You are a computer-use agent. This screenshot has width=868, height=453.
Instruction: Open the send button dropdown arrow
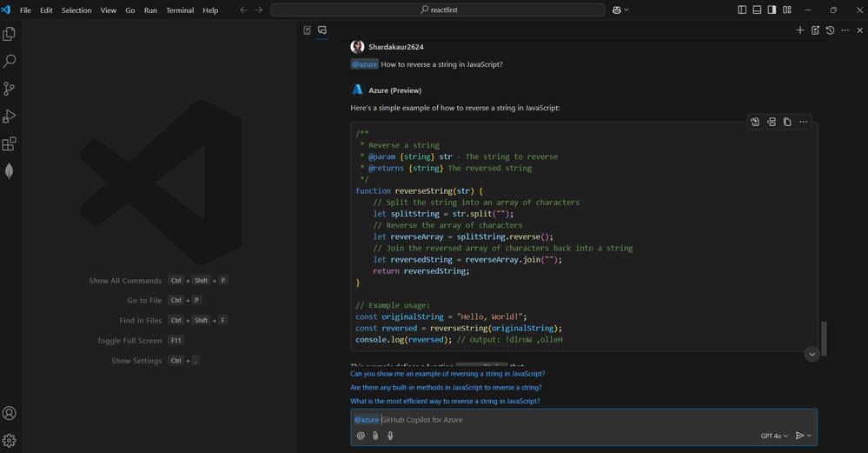tap(809, 436)
